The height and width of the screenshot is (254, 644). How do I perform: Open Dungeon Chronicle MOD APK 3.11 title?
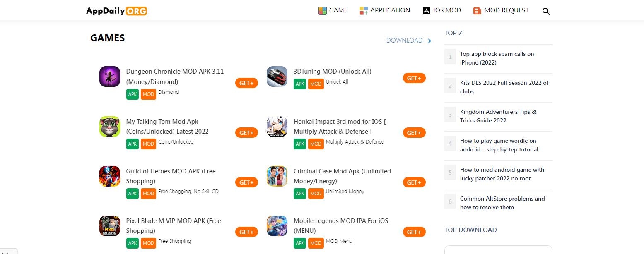click(x=175, y=77)
